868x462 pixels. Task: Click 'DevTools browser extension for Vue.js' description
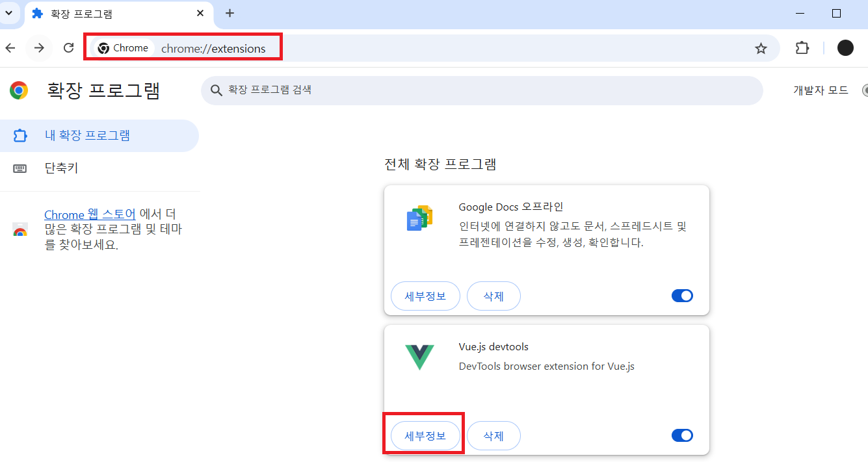tap(546, 366)
